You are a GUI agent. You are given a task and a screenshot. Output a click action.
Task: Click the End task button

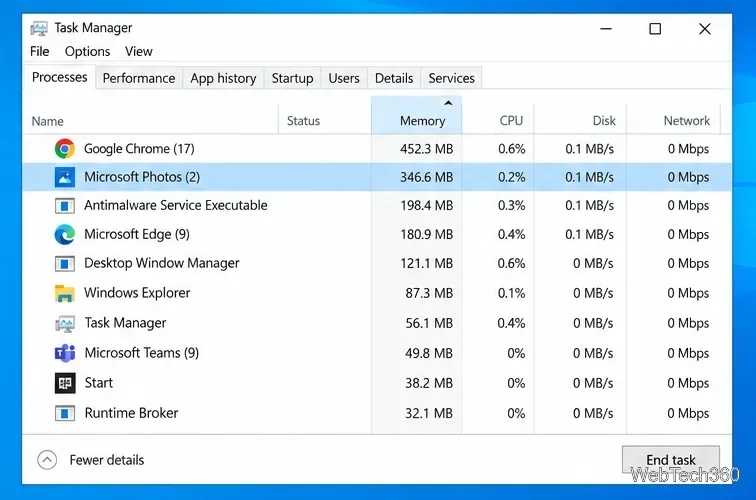pos(671,459)
